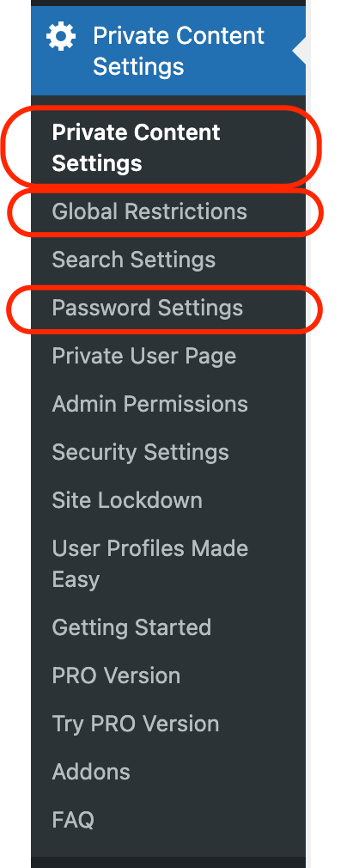
Task: Select Private User Page
Action: (x=143, y=356)
